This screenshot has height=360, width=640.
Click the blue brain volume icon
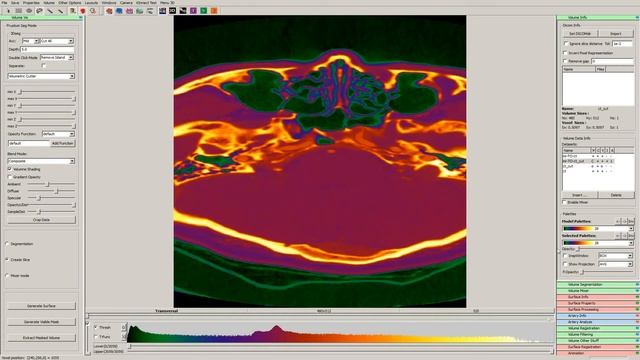pos(119,11)
